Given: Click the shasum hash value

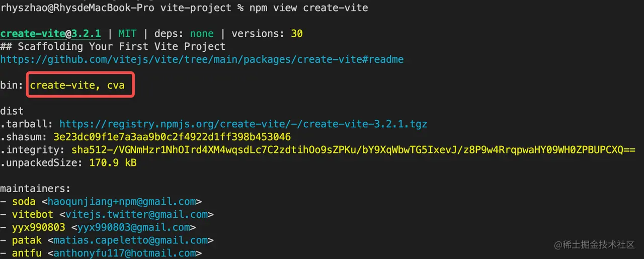Looking at the screenshot, I should pyautogui.click(x=172, y=137).
